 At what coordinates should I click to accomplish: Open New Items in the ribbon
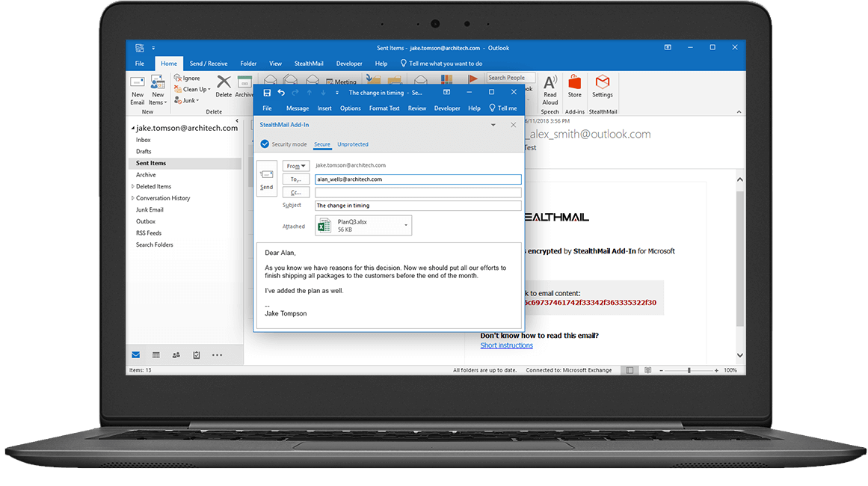(158, 90)
